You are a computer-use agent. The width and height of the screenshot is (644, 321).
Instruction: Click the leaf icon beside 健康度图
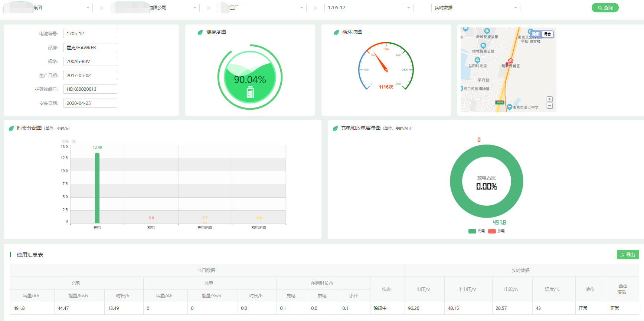pos(200,33)
